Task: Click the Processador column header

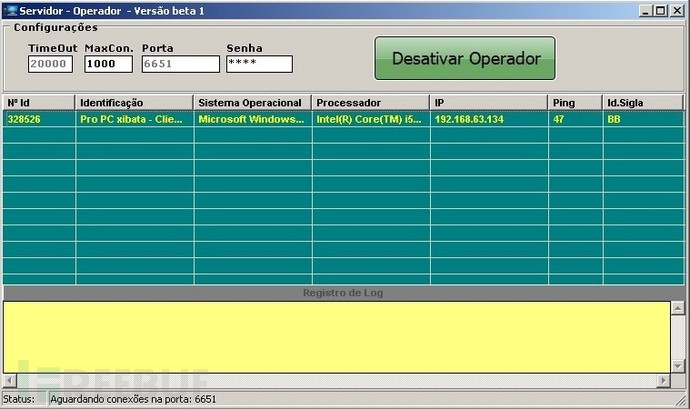Action: [371, 103]
